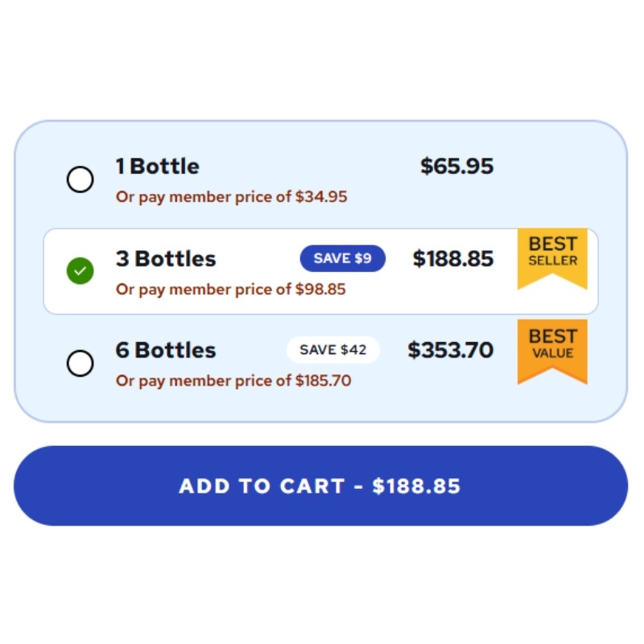
Task: Click the $188.85 price in 3 Bottles row
Action: click(453, 258)
